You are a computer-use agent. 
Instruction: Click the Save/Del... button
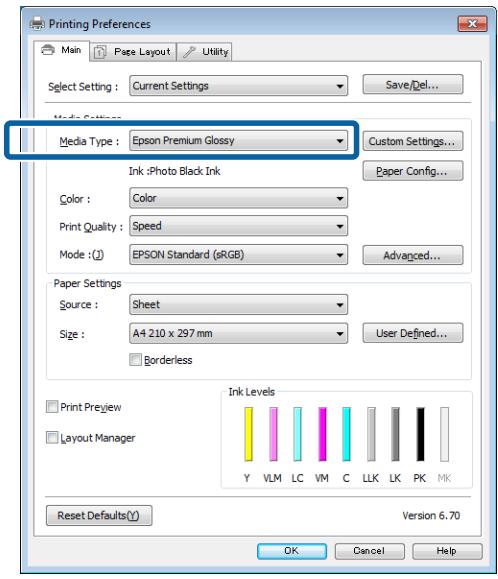pos(412,85)
